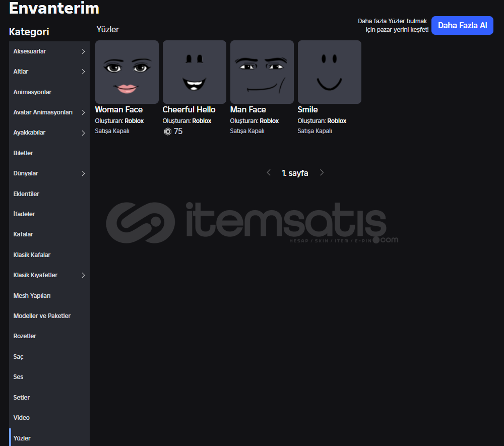This screenshot has width=504, height=446.
Task: Select the İfadeler category
Action: 49,214
